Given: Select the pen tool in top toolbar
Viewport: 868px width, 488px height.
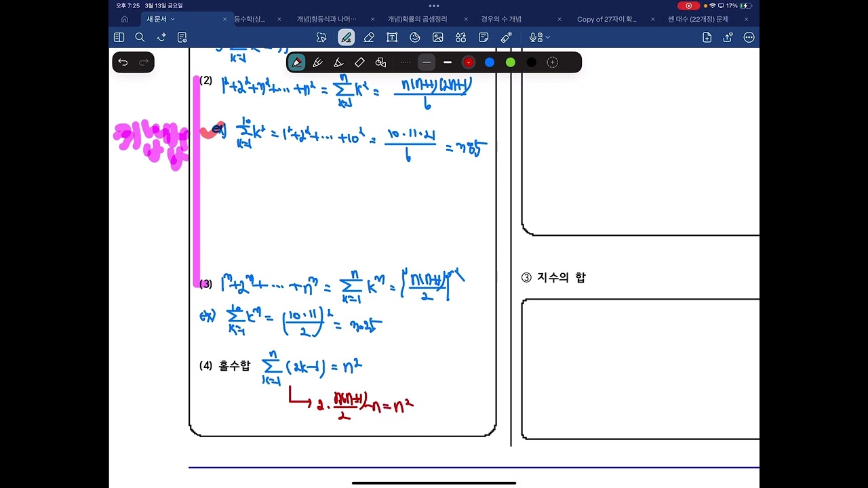Looking at the screenshot, I should point(346,37).
